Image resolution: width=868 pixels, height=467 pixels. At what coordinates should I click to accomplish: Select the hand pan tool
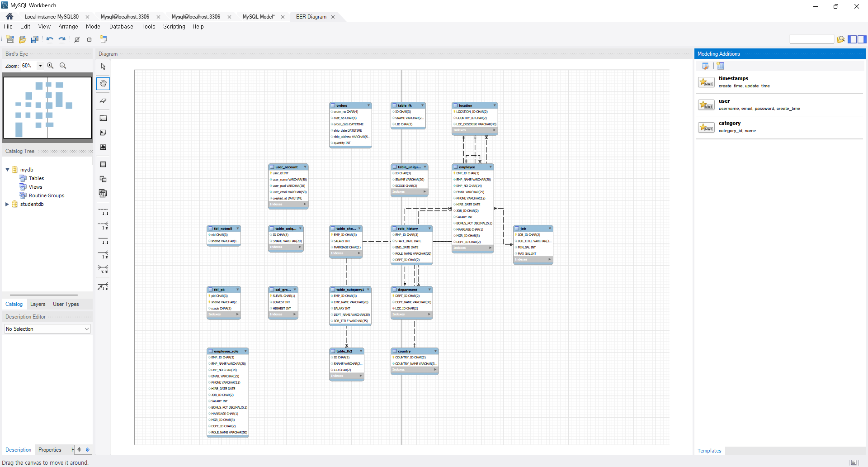click(x=103, y=83)
